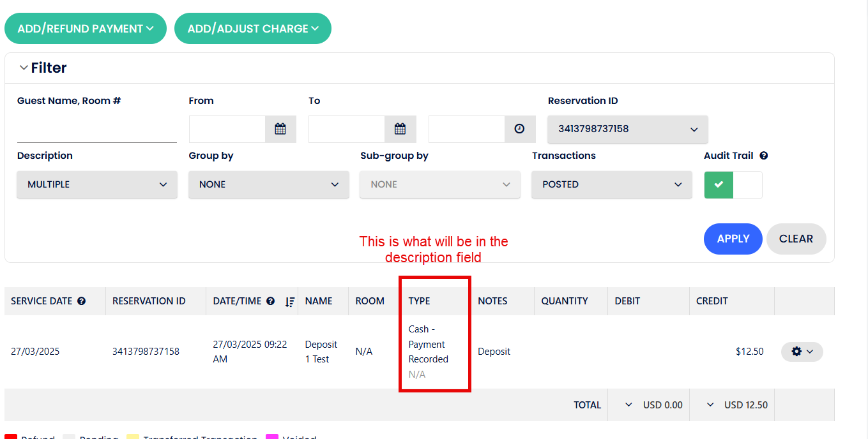868x439 pixels.
Task: Open the Transactions dropdown showing POSTED
Action: [612, 184]
